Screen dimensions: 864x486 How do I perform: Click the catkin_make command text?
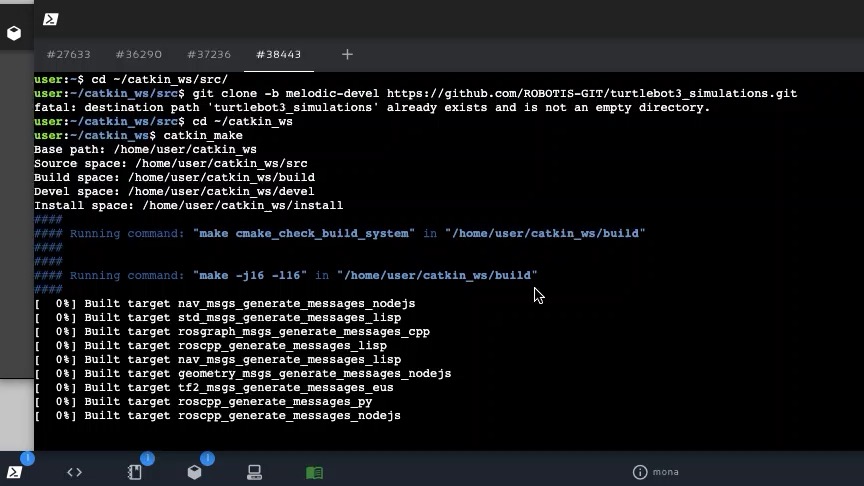coord(203,136)
